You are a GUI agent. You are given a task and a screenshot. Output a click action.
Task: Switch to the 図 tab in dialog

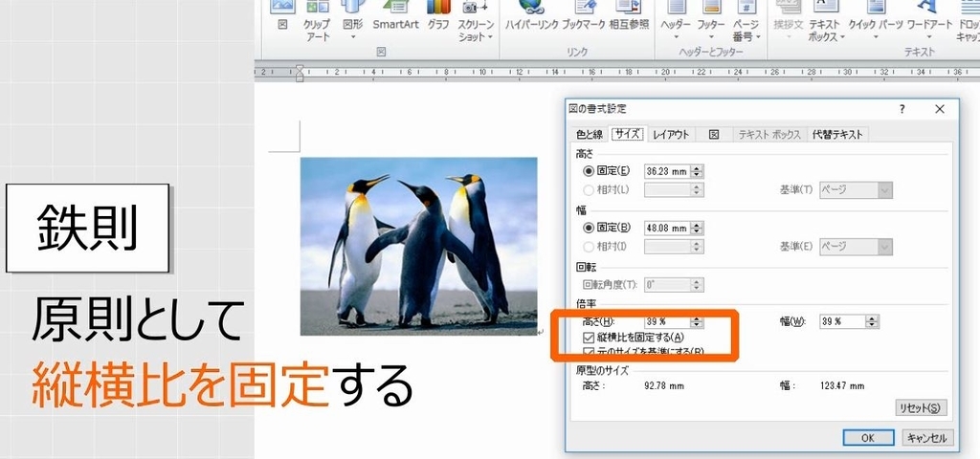pyautogui.click(x=714, y=134)
